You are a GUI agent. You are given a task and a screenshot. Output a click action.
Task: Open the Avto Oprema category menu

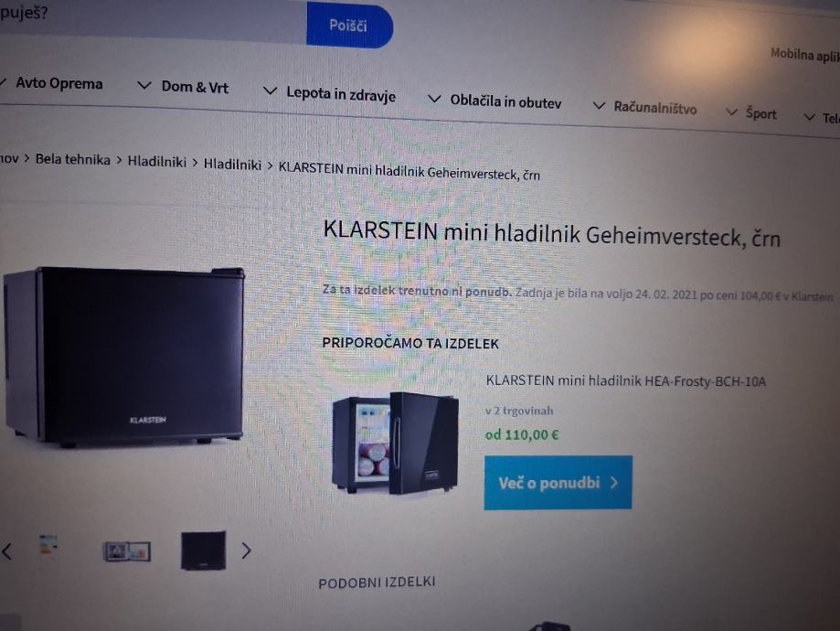58,83
